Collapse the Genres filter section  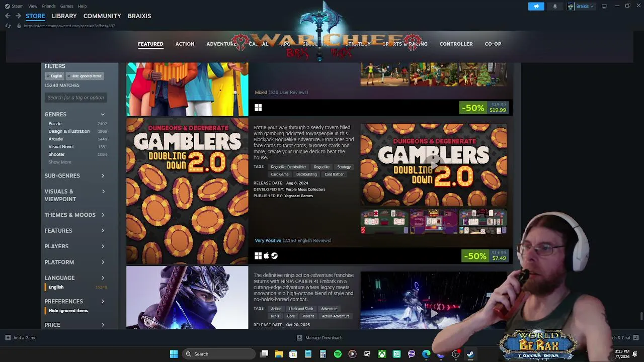click(74, 115)
